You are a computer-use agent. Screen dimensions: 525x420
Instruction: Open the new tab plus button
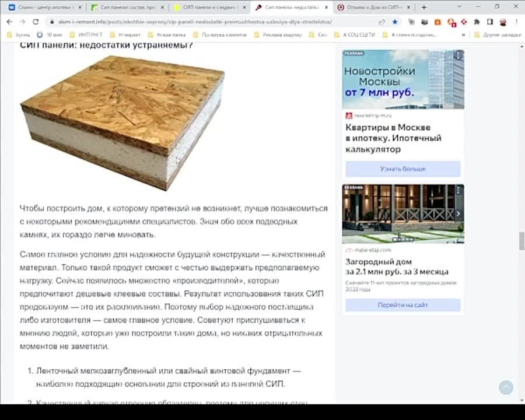(x=423, y=7)
